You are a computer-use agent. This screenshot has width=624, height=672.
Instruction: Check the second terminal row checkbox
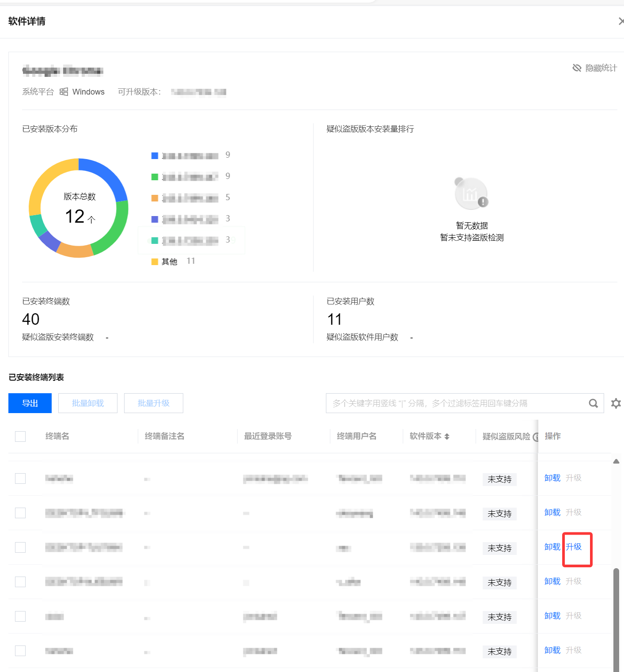coord(20,513)
